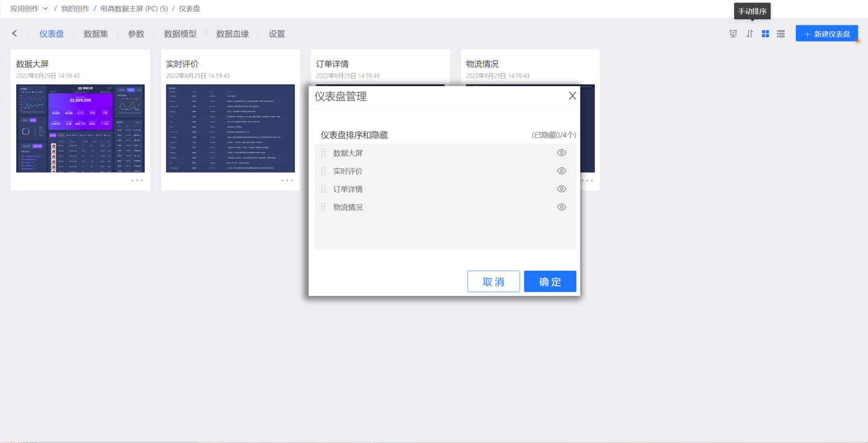Open the three-dot menu under 实时评价 card

click(x=287, y=180)
